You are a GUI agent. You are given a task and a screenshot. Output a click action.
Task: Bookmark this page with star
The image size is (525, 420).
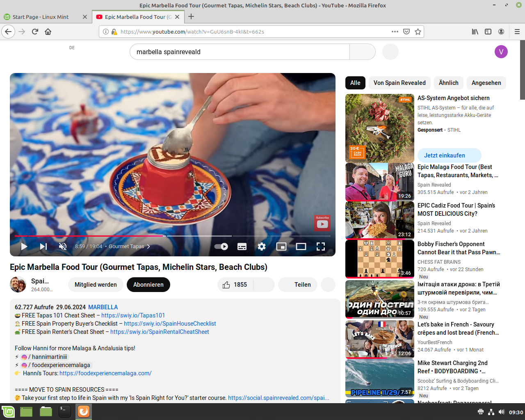pos(418,32)
